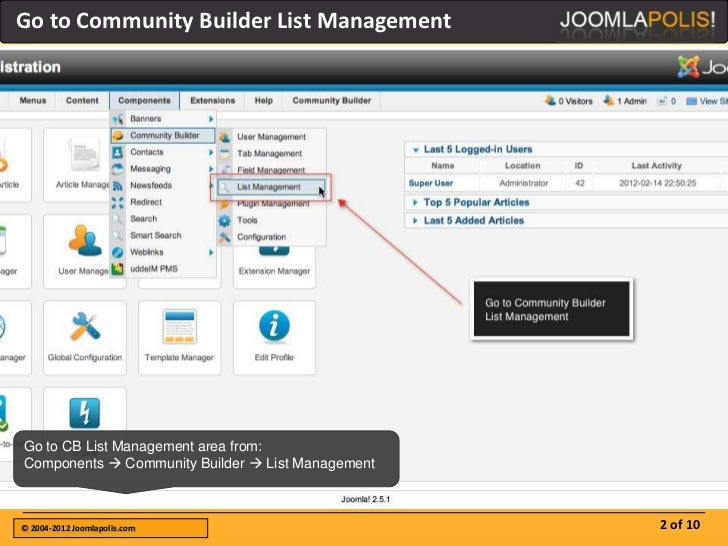Viewport: 728px width, 546px height.
Task: Click the Tools gear icon
Action: click(x=225, y=221)
